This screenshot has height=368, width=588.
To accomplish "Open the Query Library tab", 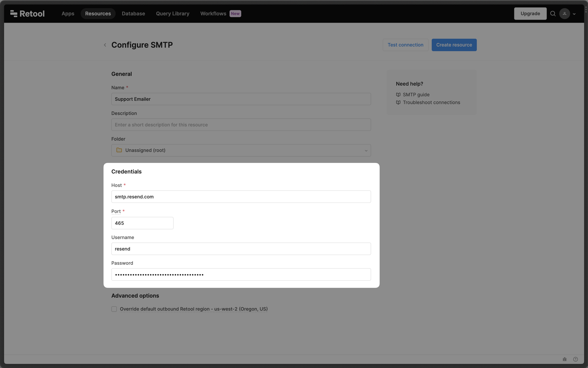I will pos(173,14).
